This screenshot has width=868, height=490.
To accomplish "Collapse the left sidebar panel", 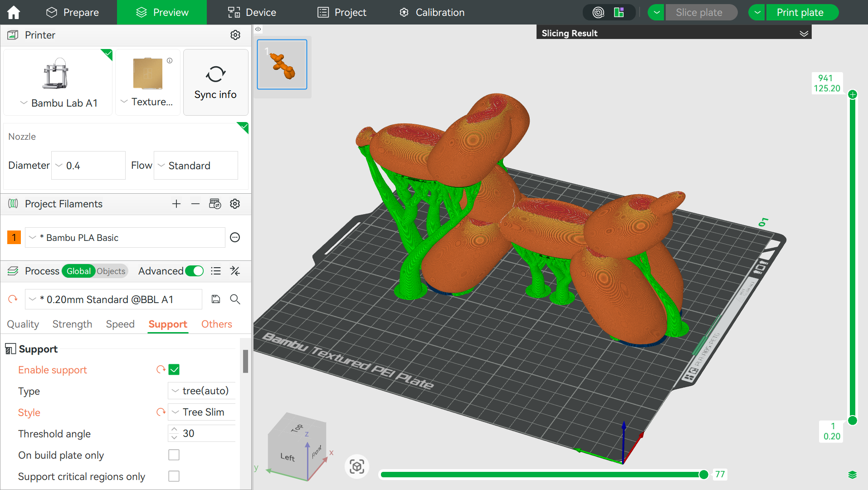I will [258, 29].
